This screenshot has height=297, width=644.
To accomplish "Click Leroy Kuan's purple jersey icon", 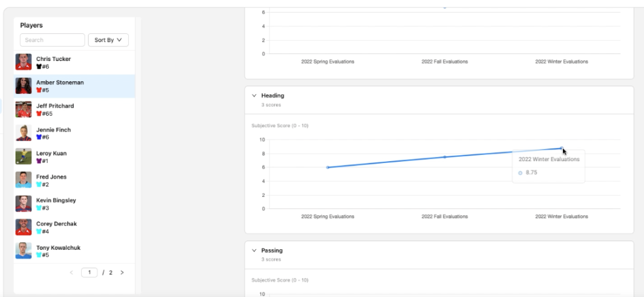I will click(x=39, y=161).
